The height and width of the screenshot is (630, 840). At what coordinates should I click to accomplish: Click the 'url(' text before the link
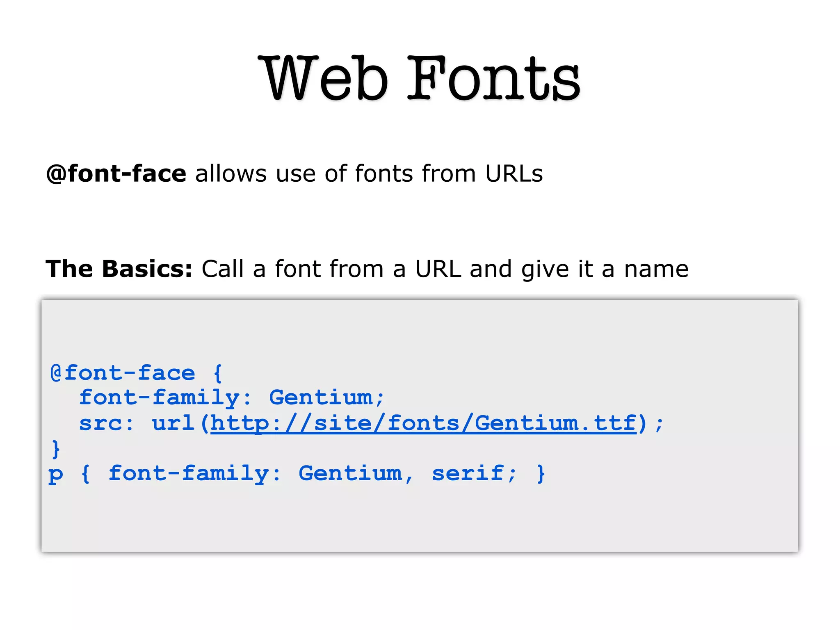(x=180, y=423)
